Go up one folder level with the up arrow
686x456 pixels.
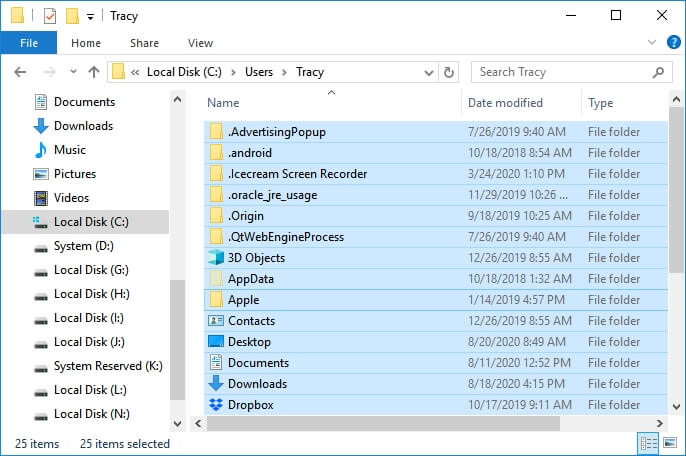[94, 72]
